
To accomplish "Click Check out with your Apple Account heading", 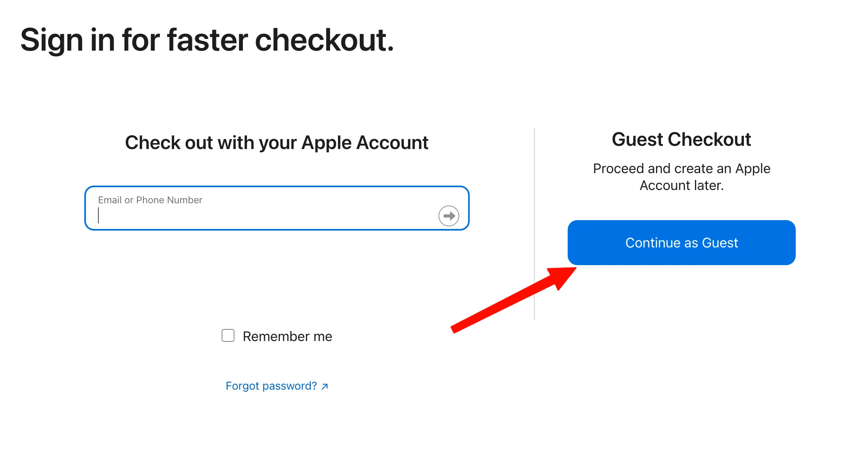I will (x=277, y=143).
